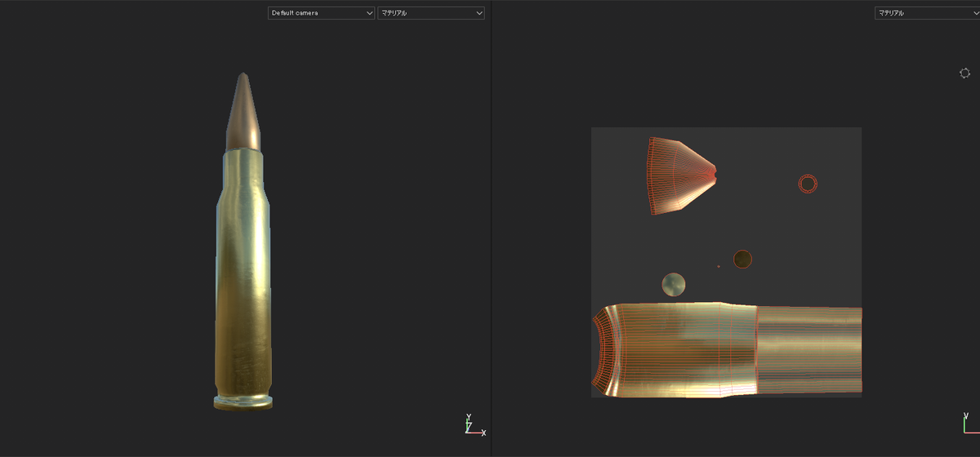Select the red ring UV island

808,184
